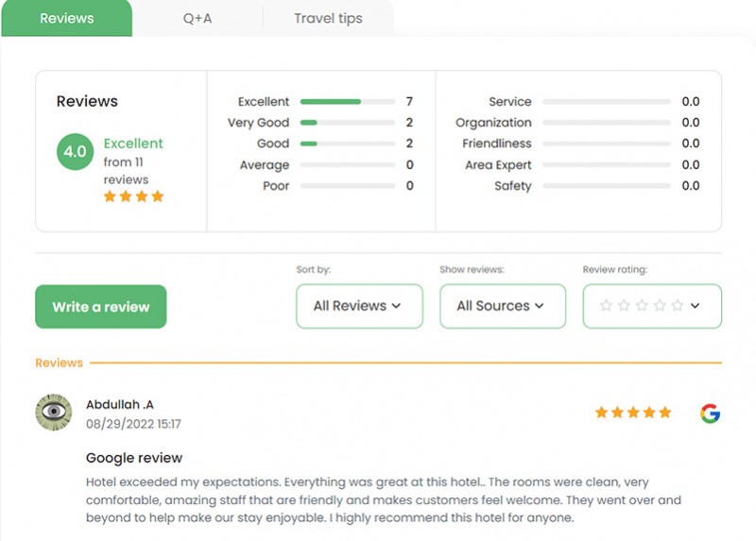The height and width of the screenshot is (541, 756).
Task: Click the Service score bar
Action: pos(606,102)
